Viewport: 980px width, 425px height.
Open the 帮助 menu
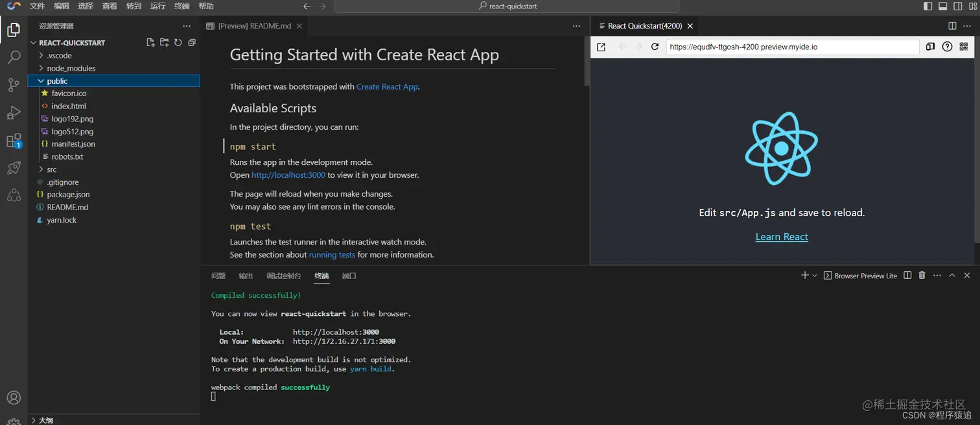click(206, 6)
